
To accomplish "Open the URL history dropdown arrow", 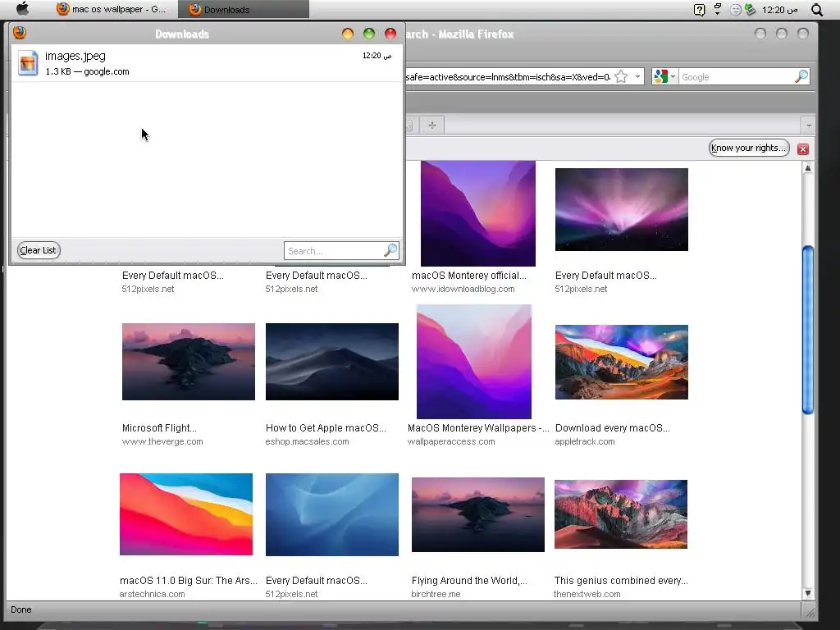I will coord(637,76).
